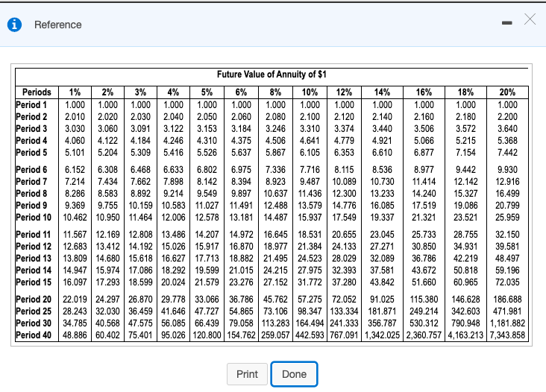Image resolution: width=546 pixels, height=392 pixels.
Task: Click the Period 7 row label
Action: pyautogui.click(x=31, y=182)
